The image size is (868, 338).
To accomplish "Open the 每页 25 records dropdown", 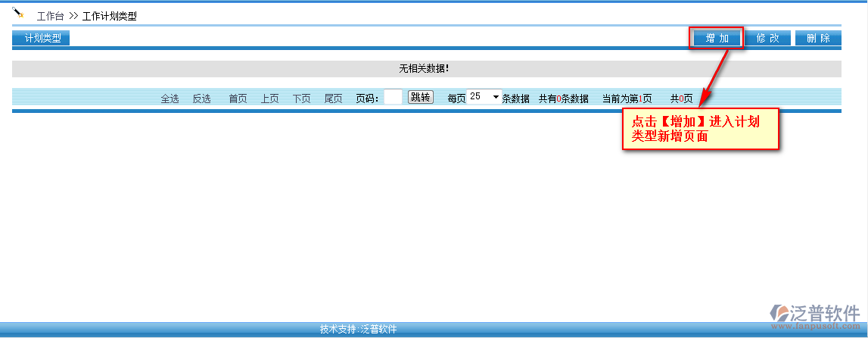I will 484,96.
